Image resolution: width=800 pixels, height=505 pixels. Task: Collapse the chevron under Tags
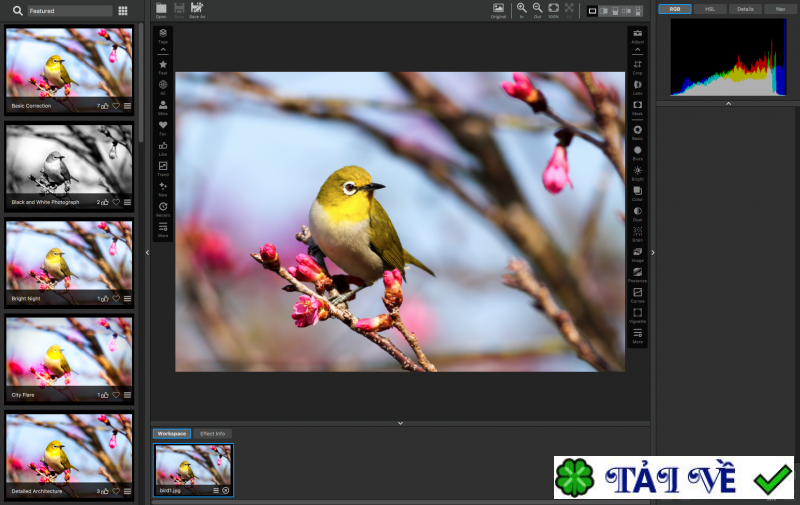[x=163, y=49]
